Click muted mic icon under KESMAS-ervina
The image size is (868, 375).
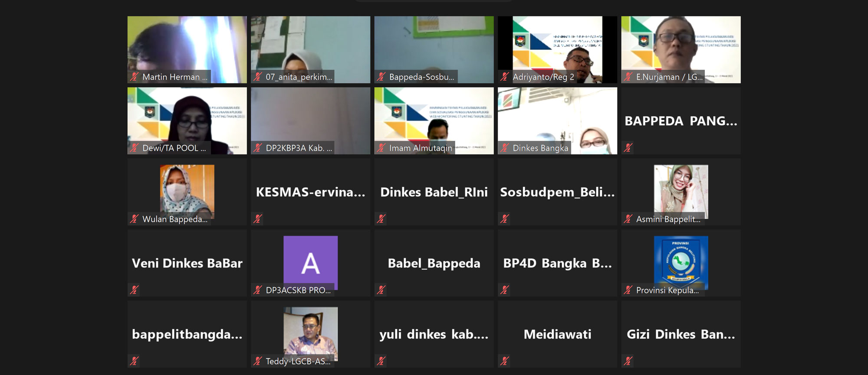click(x=258, y=219)
